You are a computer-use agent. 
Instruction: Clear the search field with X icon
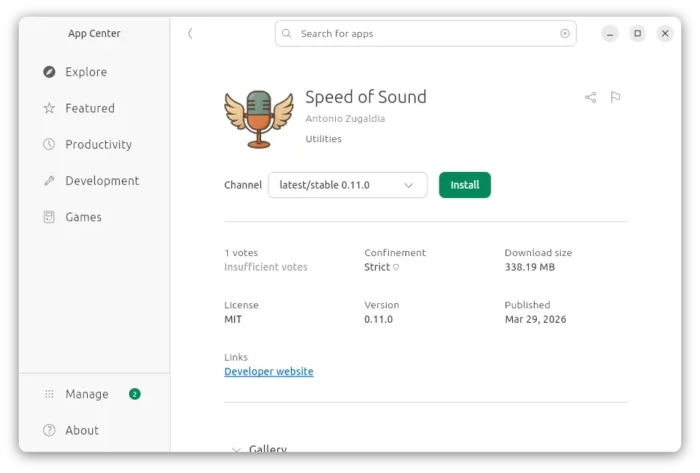pyautogui.click(x=565, y=33)
